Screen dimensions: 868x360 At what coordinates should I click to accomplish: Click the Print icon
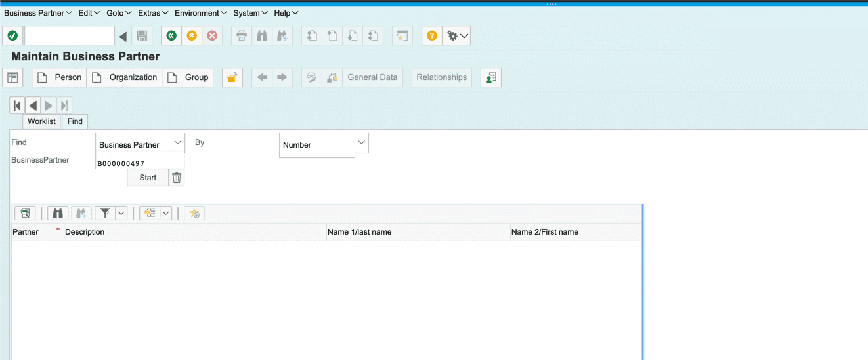pos(242,35)
